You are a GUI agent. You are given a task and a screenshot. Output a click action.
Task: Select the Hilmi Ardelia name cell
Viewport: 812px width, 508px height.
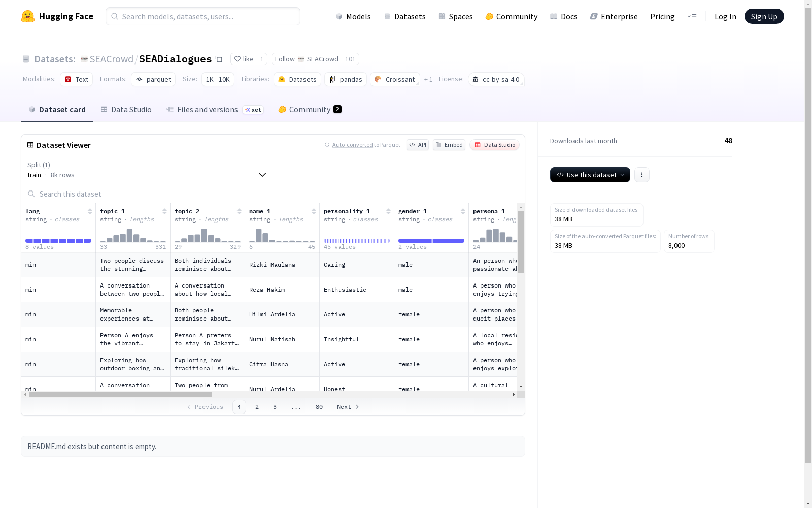282,314
